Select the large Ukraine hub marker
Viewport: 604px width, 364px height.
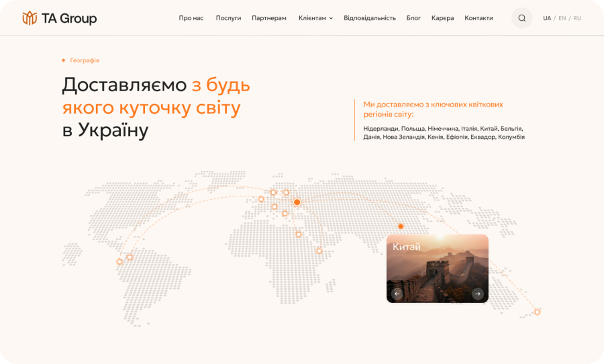297,202
